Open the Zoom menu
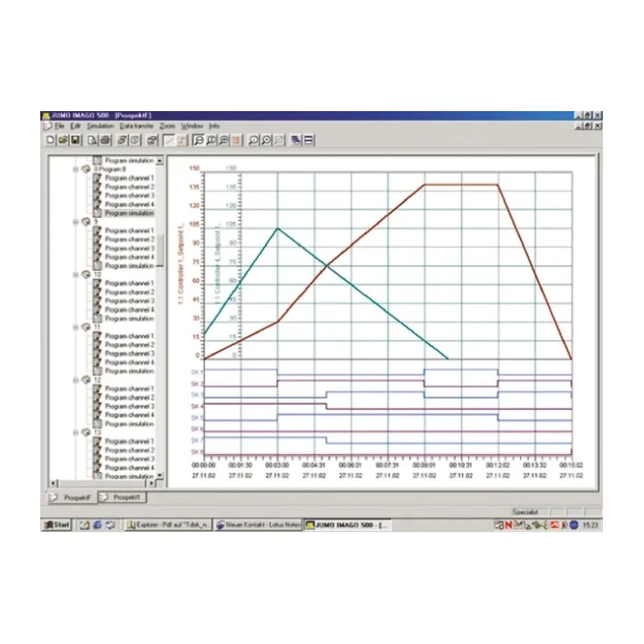The image size is (644, 644). pos(167,126)
